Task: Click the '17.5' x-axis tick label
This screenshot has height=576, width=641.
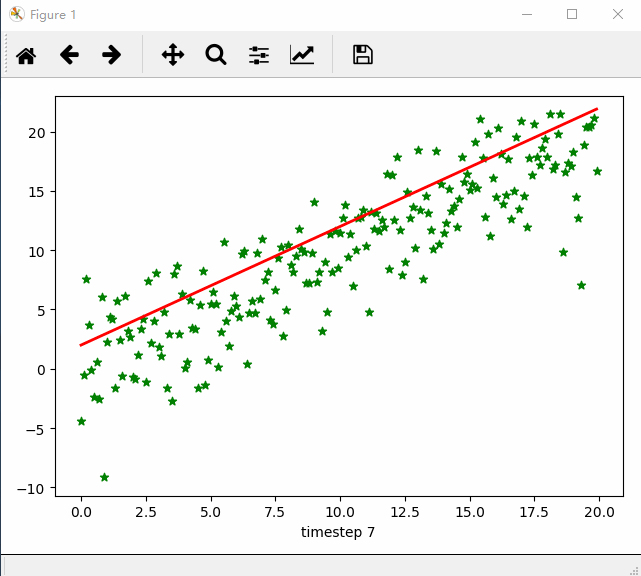Action: coord(534,512)
